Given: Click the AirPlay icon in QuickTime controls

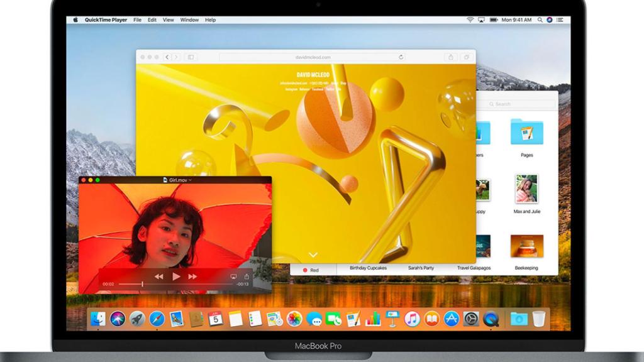Looking at the screenshot, I should (x=233, y=277).
